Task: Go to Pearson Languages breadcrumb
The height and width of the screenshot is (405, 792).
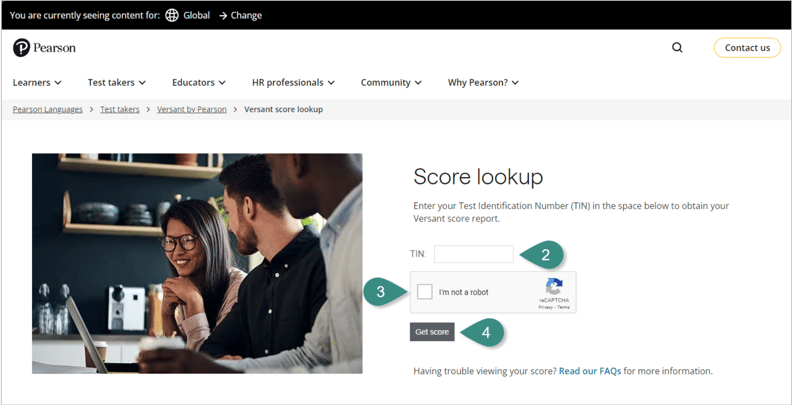Action: 47,109
